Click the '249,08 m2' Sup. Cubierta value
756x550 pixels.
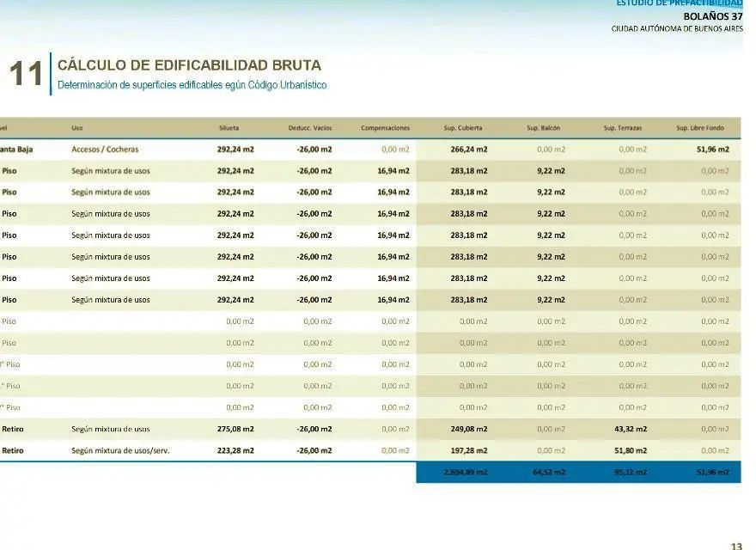coord(469,429)
